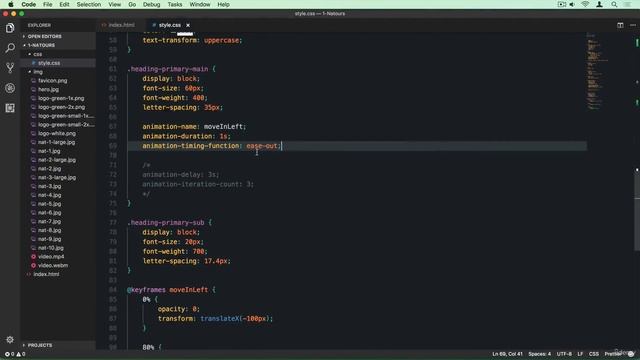Open the Search view in activity bar
The image size is (640, 360).
pyautogui.click(x=10, y=48)
